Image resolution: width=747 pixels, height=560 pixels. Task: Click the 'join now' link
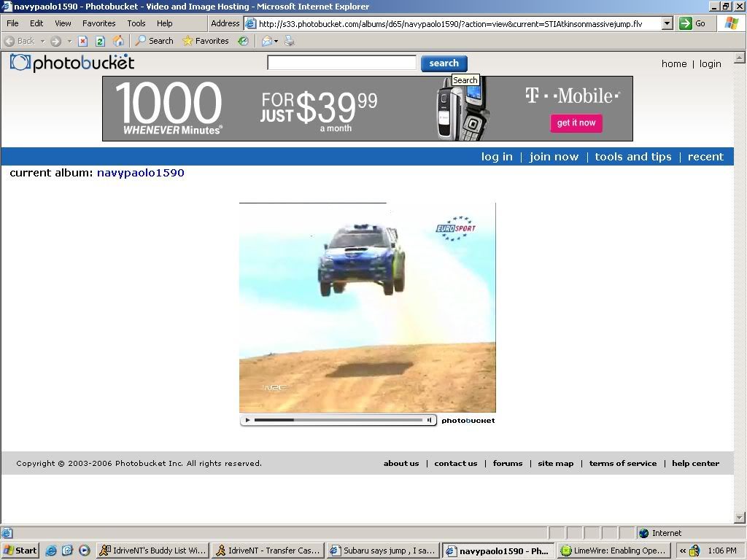point(554,157)
